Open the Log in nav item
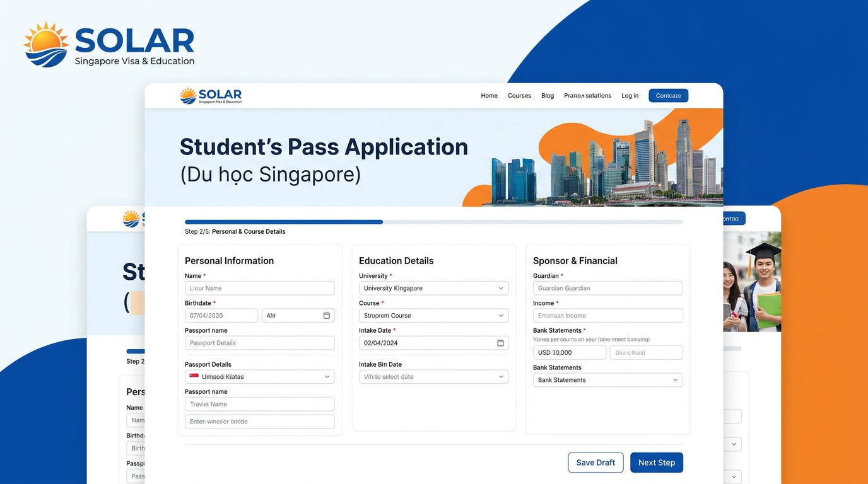This screenshot has width=868, height=484. pos(630,96)
